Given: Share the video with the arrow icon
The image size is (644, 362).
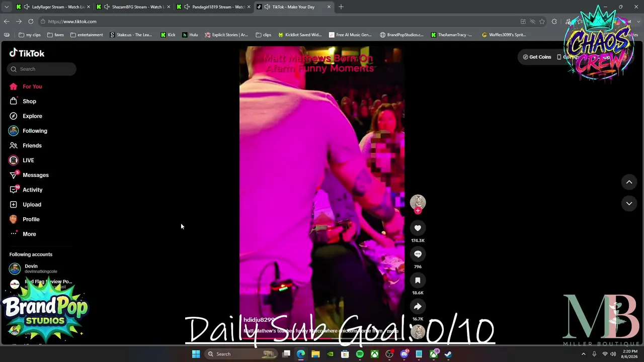Looking at the screenshot, I should tap(418, 307).
